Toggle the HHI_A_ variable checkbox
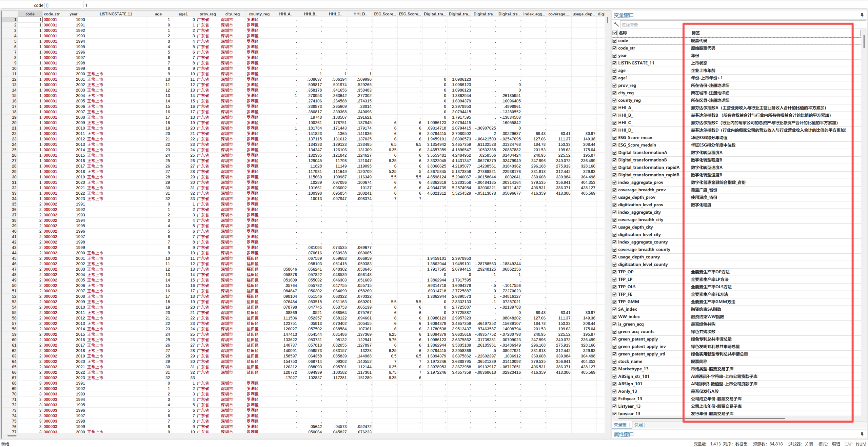Viewport: 868px width, 447px height. click(x=615, y=108)
